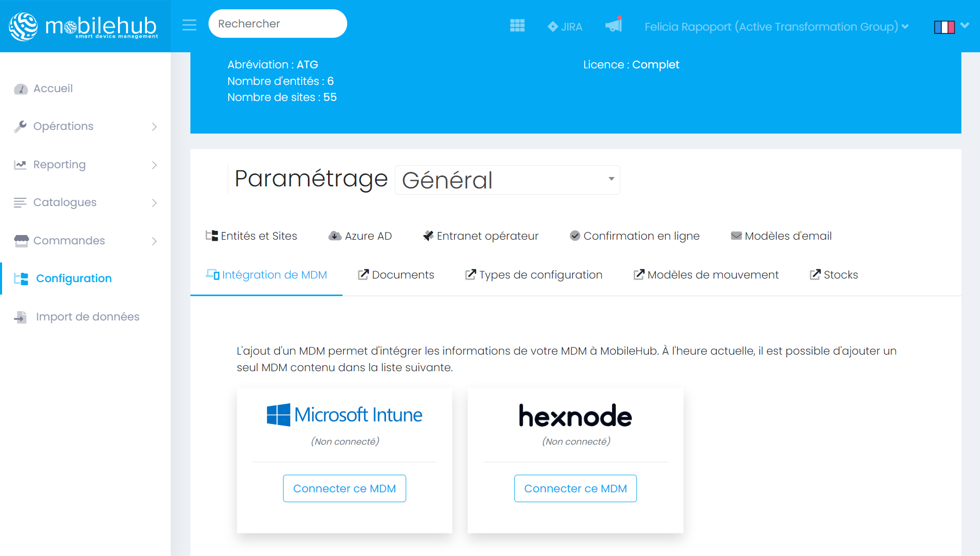
Task: Expand the language selector chevron
Action: click(x=965, y=25)
